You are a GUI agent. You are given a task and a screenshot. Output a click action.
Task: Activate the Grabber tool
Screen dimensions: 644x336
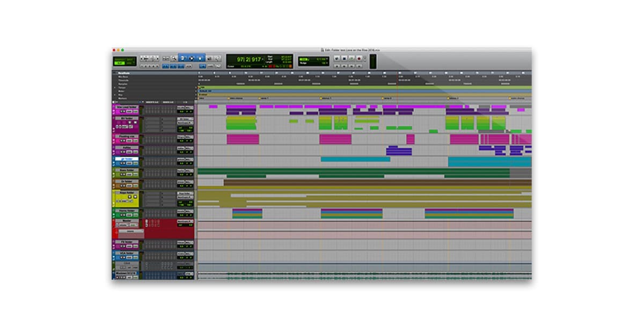(200, 58)
